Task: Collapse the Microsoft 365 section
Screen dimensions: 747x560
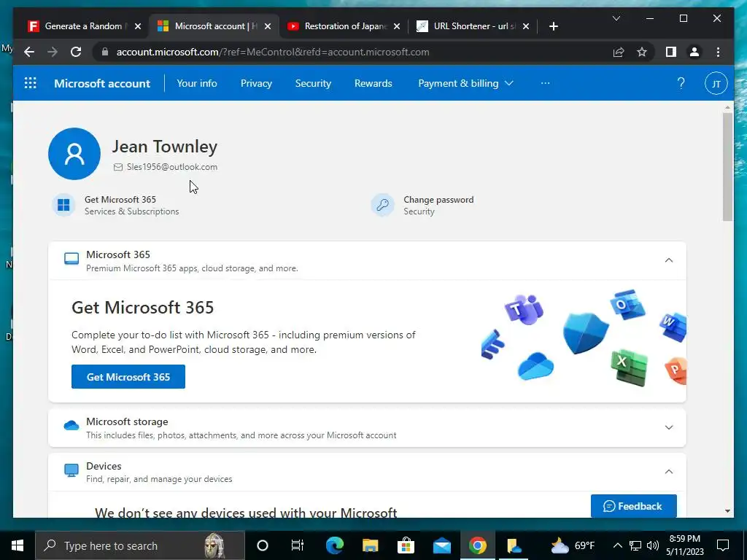Action: (669, 260)
